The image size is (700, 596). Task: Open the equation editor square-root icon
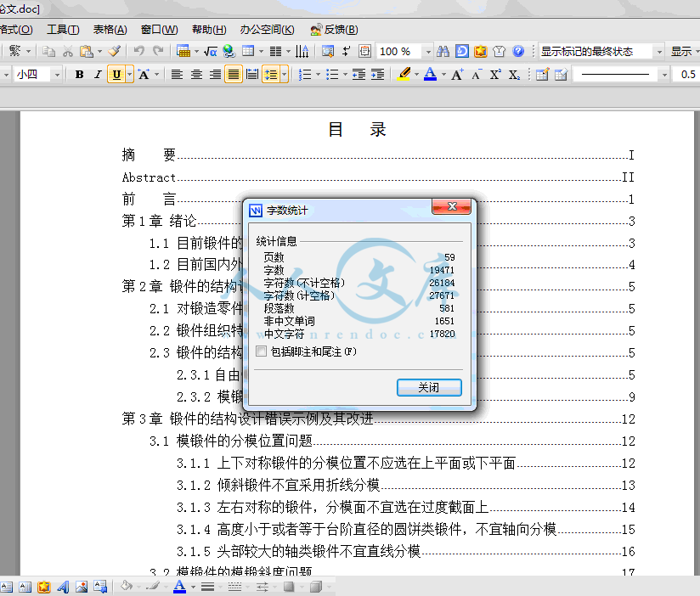tap(211, 51)
